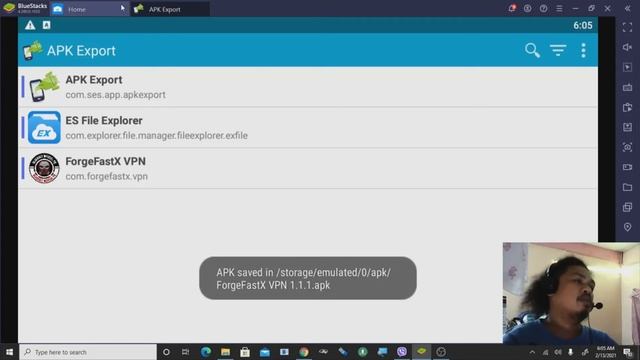Open the Windows Start menu
Image resolution: width=640 pixels, height=360 pixels.
(x=9, y=352)
